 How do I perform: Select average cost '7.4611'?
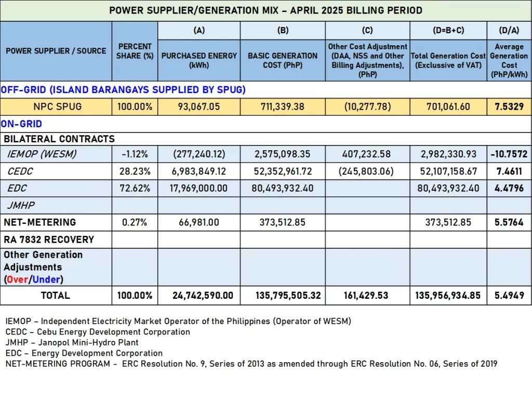click(x=509, y=171)
